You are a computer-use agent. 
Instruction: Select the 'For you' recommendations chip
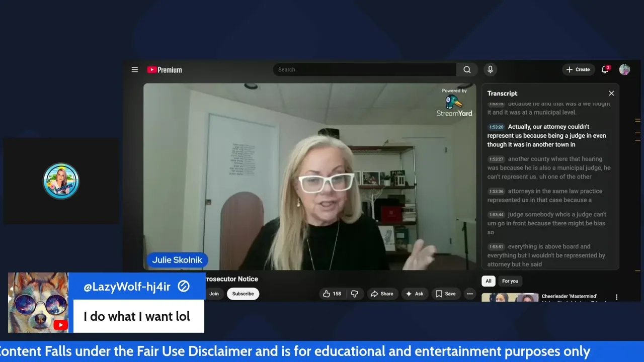click(510, 281)
